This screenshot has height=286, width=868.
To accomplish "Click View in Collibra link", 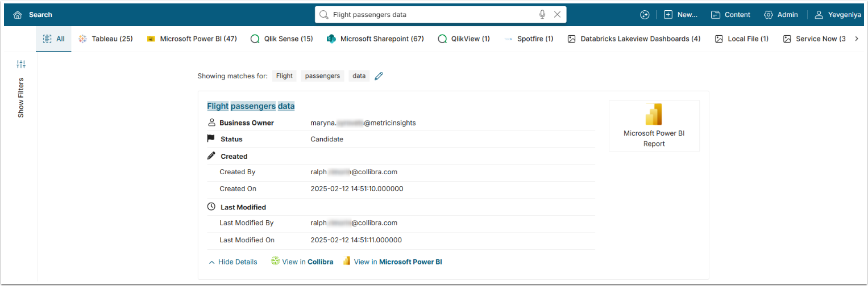I will point(302,262).
